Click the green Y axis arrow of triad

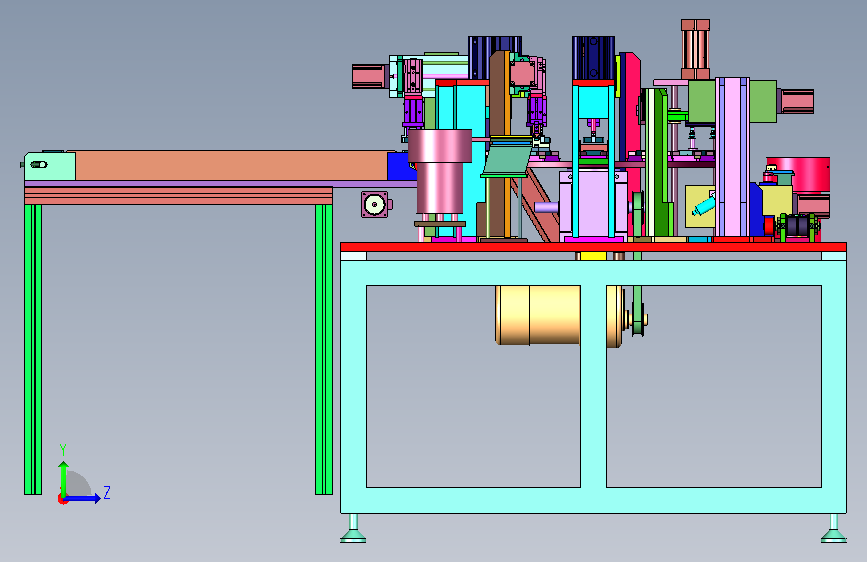point(64,479)
